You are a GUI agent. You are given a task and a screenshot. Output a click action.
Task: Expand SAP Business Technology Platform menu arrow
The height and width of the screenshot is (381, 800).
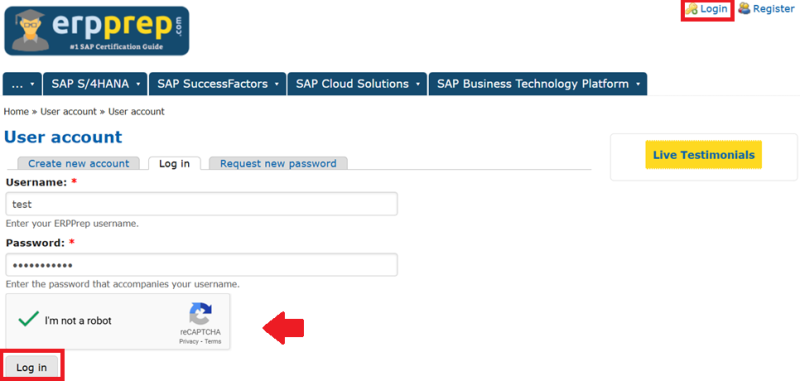click(x=638, y=85)
